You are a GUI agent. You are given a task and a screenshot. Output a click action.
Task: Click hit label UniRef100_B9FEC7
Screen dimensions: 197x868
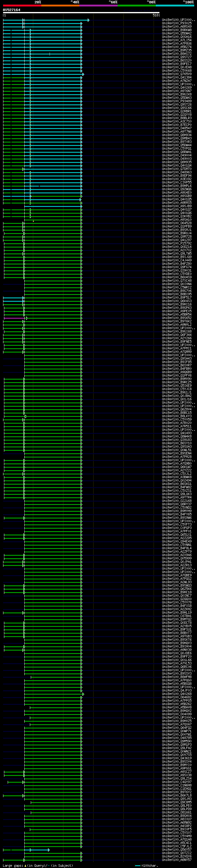(x=177, y=64)
